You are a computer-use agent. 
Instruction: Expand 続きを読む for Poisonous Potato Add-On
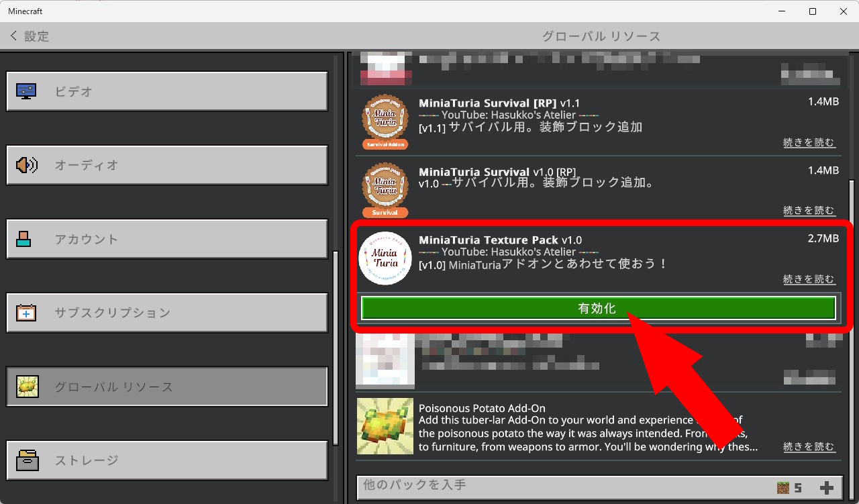coord(809,447)
